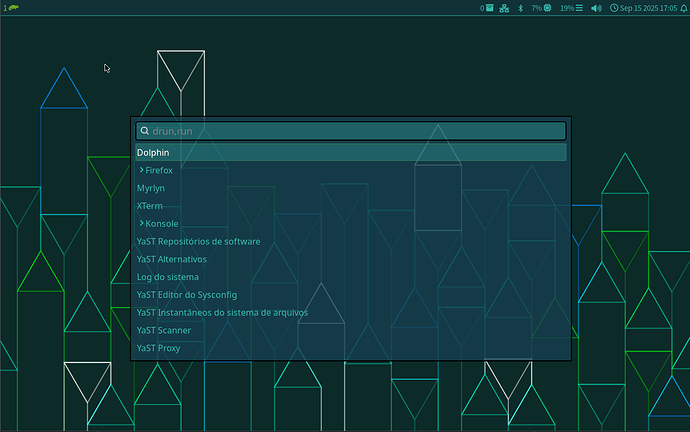The width and height of the screenshot is (690, 432).
Task: Open Log do sistema entry
Action: [167, 277]
